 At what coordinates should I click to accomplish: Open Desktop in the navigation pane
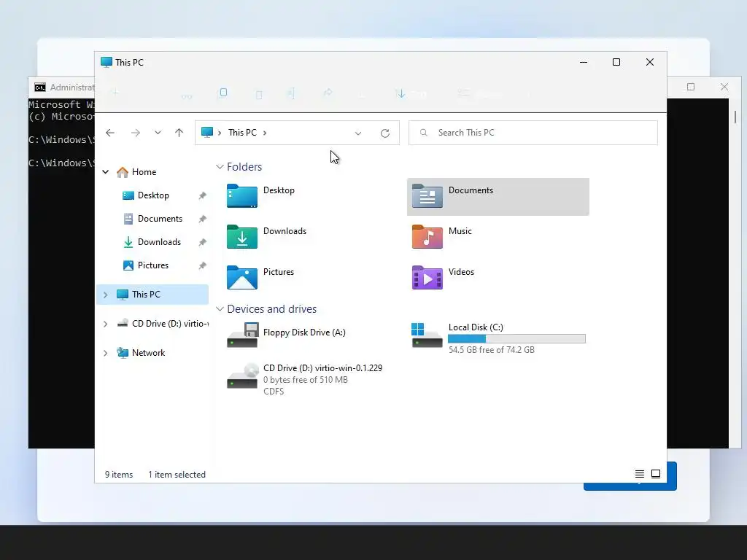coord(153,195)
